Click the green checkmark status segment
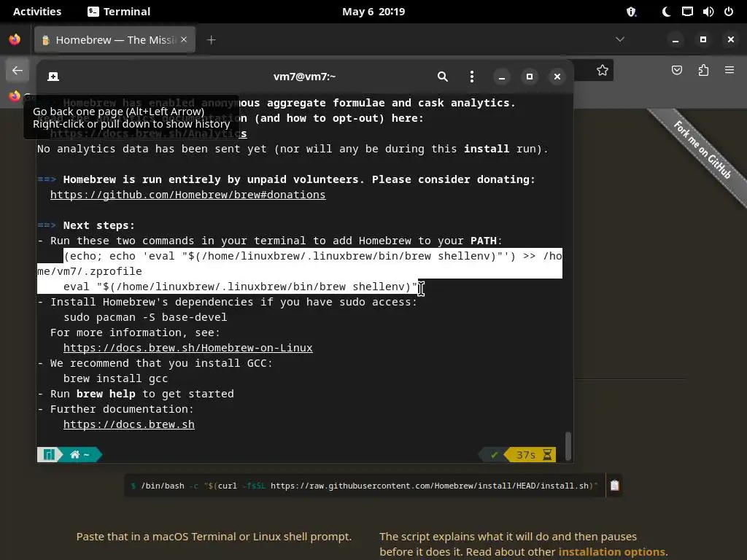Viewport: 747px width, 560px height. click(494, 455)
